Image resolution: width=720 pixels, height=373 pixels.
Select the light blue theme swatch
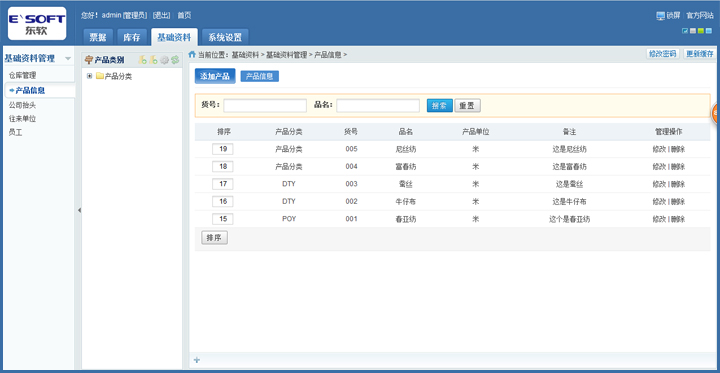pos(709,31)
